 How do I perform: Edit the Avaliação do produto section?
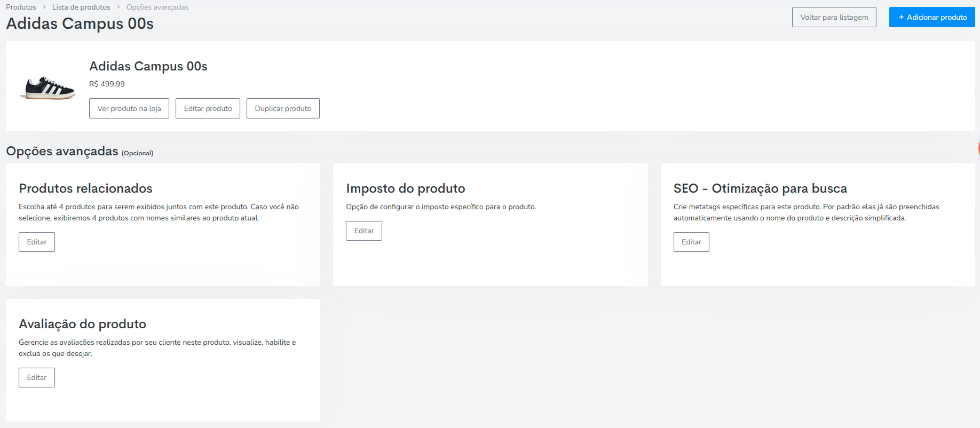pos(37,377)
